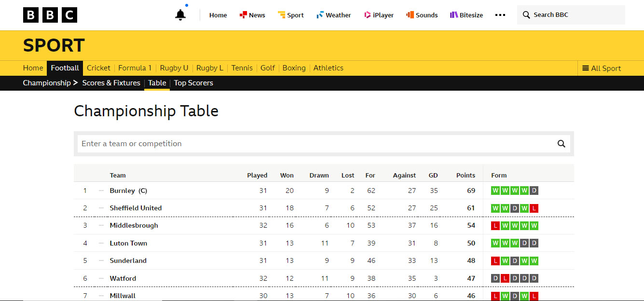Select Cricket in the sport navigation

click(x=98, y=68)
